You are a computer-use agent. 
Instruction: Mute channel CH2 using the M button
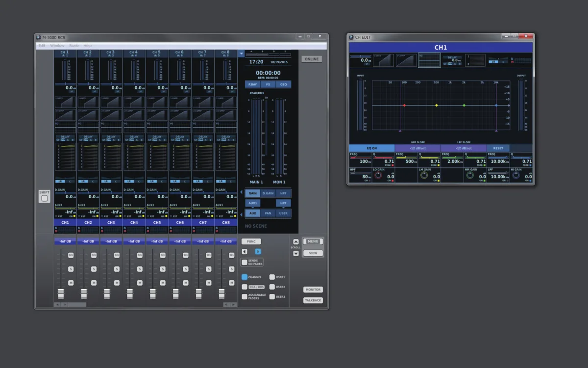point(94,283)
